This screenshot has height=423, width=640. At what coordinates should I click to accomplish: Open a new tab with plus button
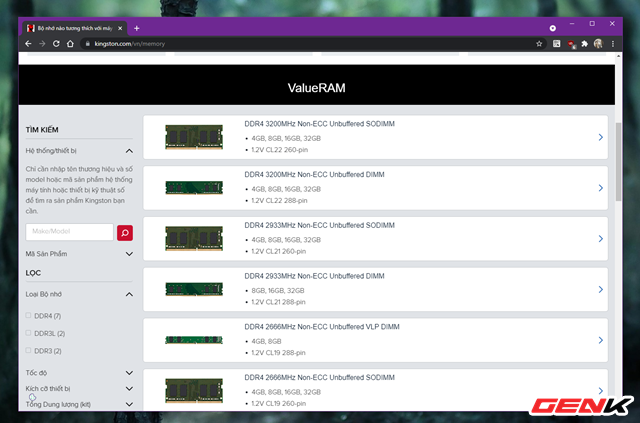[x=137, y=28]
